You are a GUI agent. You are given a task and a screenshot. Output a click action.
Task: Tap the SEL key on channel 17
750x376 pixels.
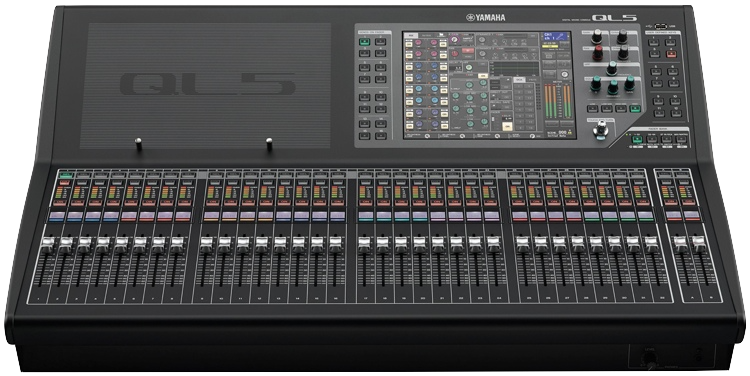365,176
